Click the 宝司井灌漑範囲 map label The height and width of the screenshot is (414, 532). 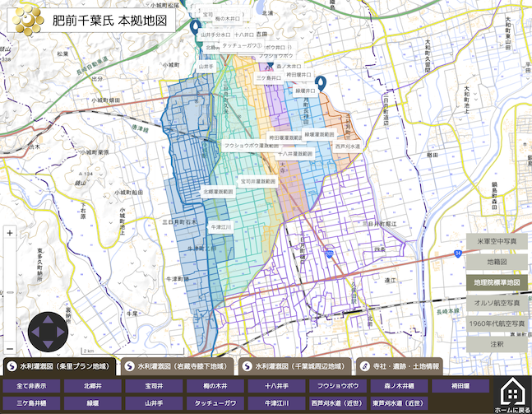click(257, 180)
